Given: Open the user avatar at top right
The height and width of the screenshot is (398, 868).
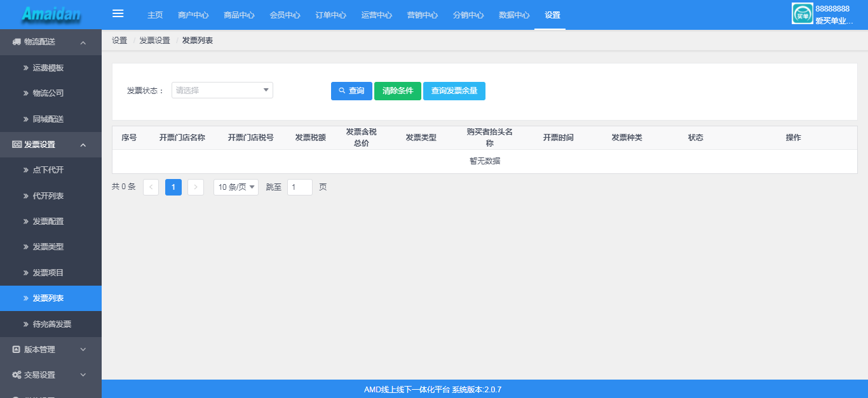Looking at the screenshot, I should (x=803, y=13).
